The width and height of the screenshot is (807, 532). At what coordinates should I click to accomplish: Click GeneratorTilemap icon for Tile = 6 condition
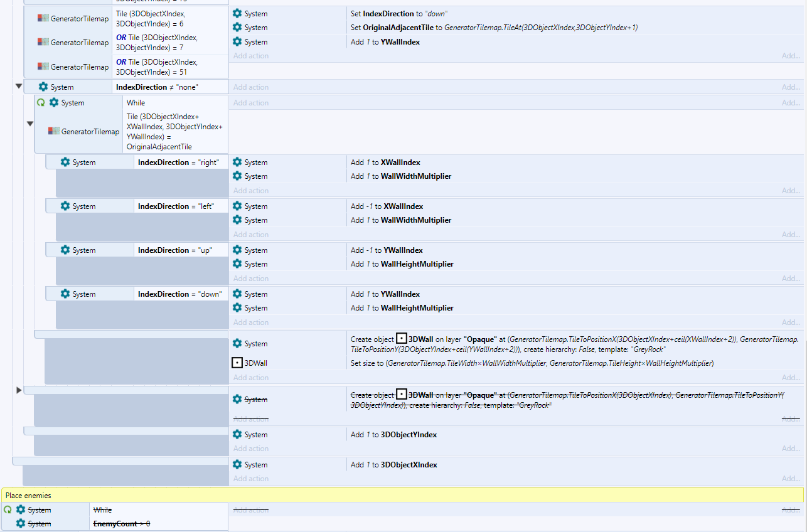(x=43, y=18)
